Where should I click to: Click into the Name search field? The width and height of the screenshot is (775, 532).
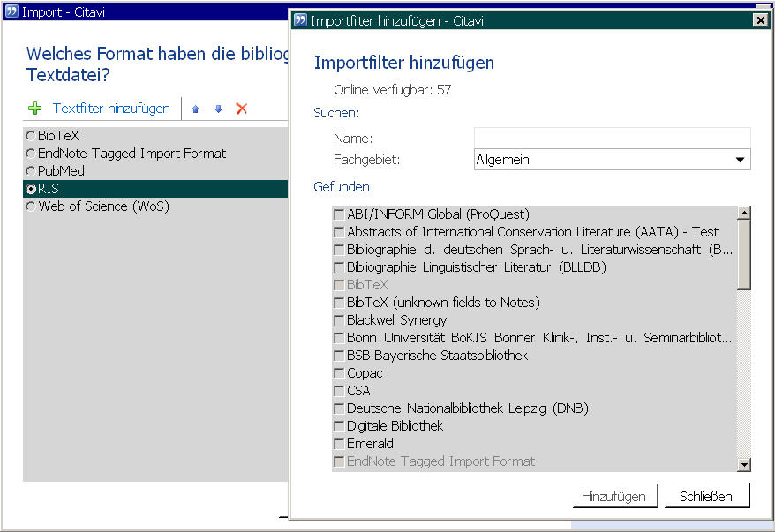612,138
